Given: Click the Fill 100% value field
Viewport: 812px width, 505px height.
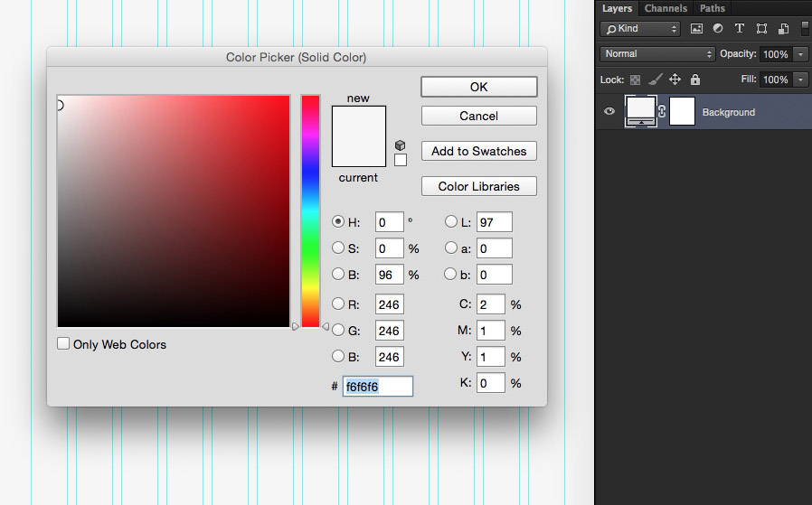Looking at the screenshot, I should (x=776, y=79).
